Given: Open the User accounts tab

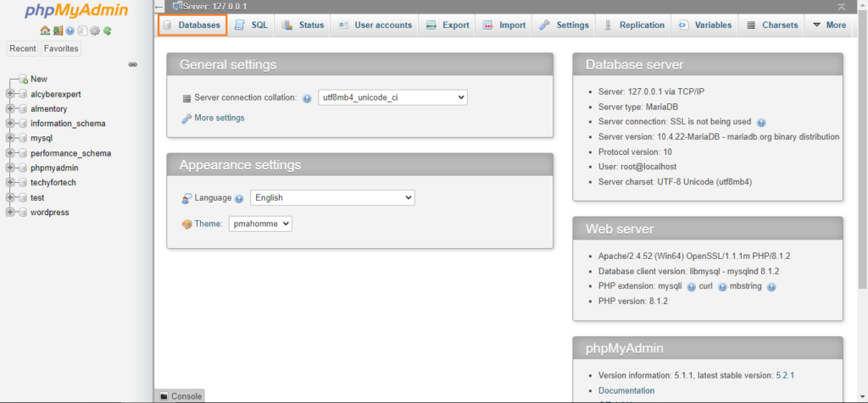Looking at the screenshot, I should pyautogui.click(x=376, y=25).
